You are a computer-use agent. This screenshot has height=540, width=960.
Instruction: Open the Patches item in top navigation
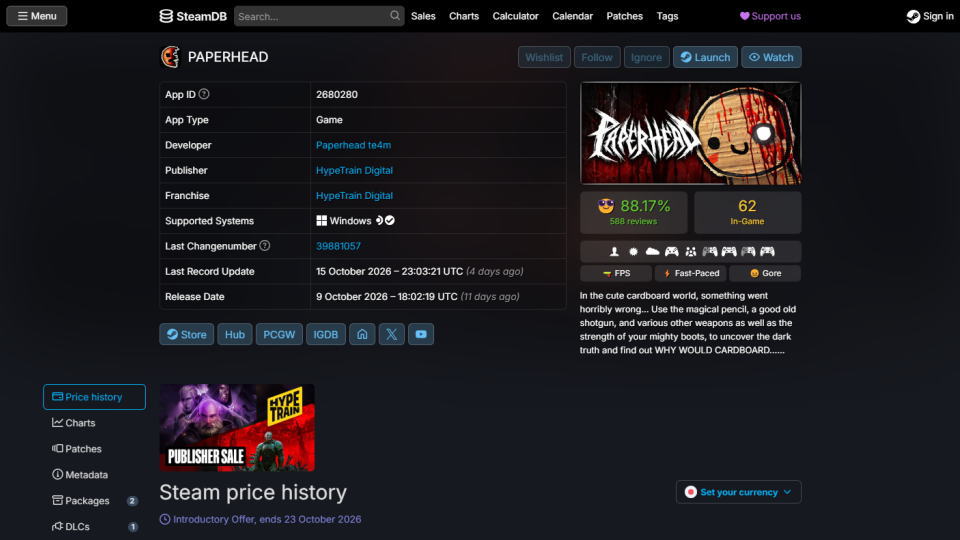coord(624,16)
